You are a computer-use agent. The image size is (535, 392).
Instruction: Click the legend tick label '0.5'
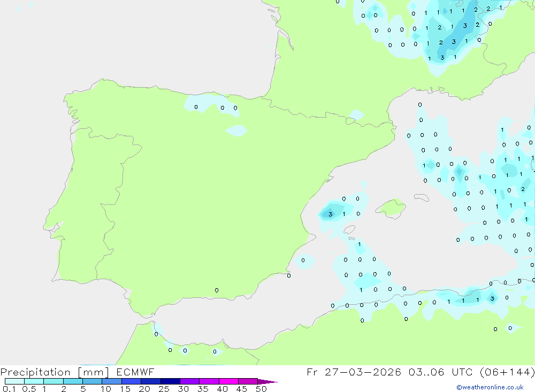click(x=29, y=389)
